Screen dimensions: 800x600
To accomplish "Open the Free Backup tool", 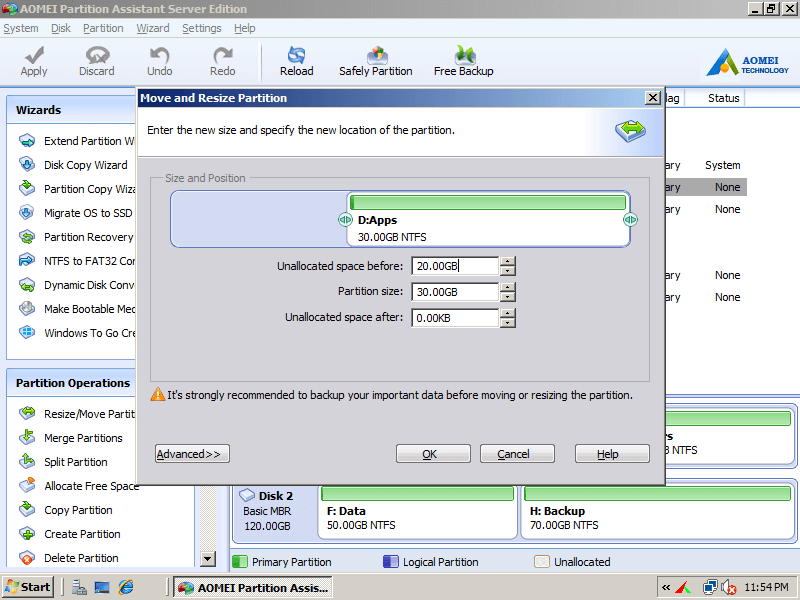I will [463, 61].
